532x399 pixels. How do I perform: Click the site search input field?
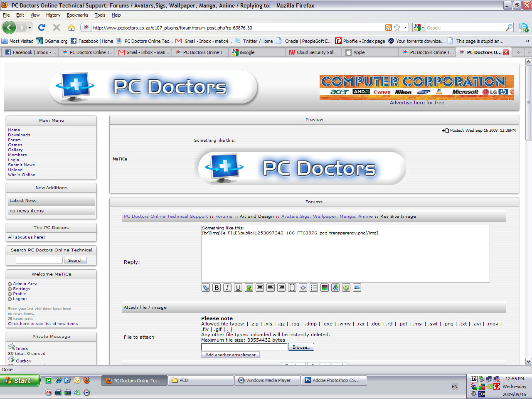point(39,260)
